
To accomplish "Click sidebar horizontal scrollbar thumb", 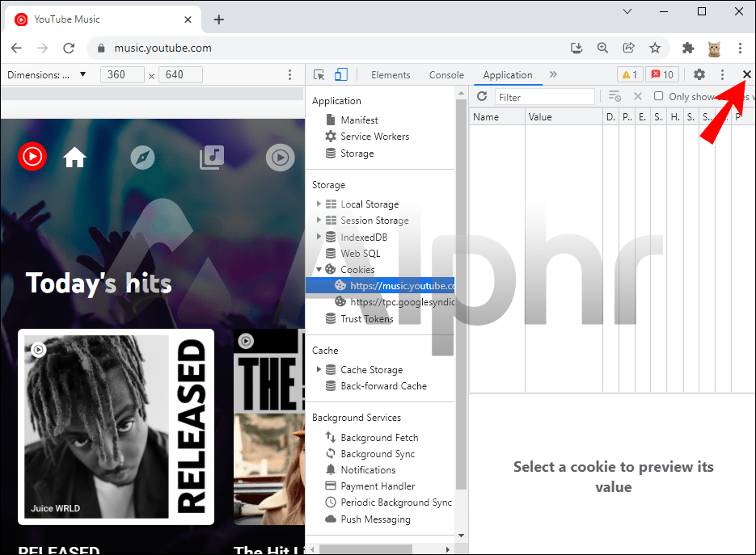I will click(365, 549).
